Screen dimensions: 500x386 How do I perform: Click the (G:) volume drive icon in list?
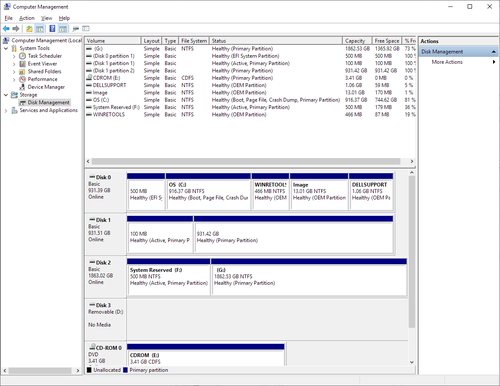[x=89, y=49]
